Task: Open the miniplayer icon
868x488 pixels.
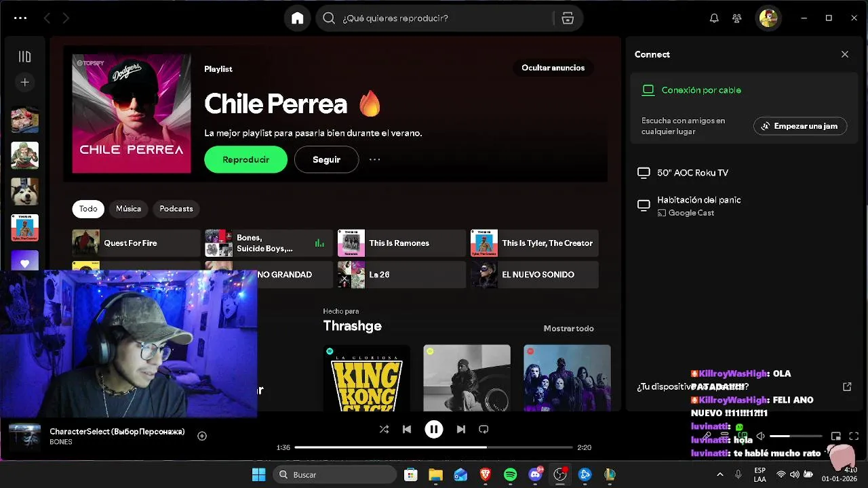Action: (x=835, y=436)
